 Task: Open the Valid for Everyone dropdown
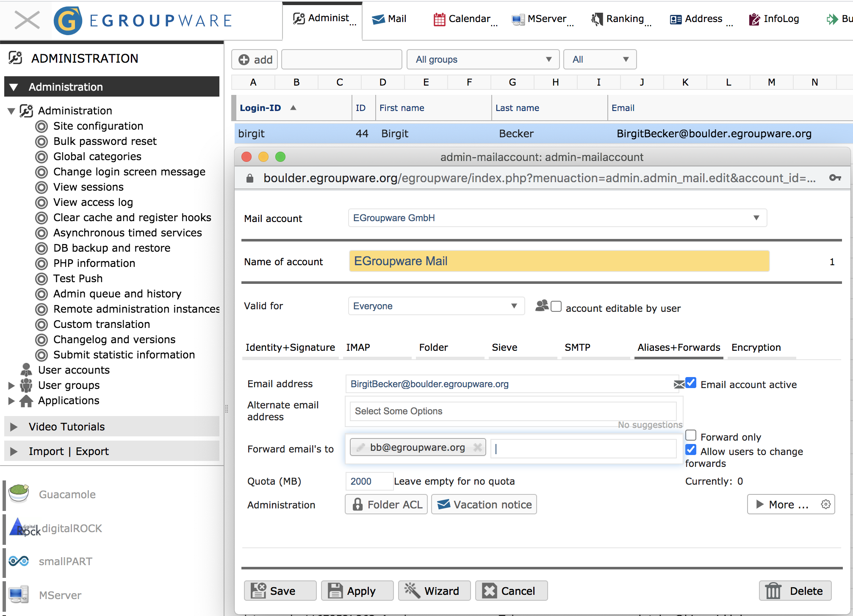(436, 306)
